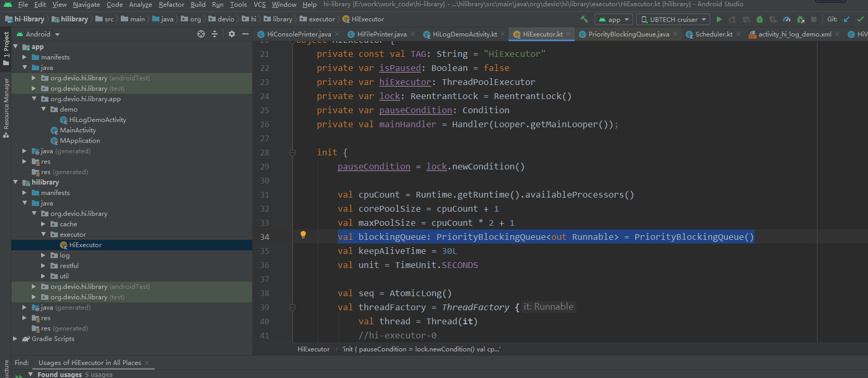Screen dimensions: 868x378
Task: Open the Resource Manager side tool window
Action: [x=6, y=108]
